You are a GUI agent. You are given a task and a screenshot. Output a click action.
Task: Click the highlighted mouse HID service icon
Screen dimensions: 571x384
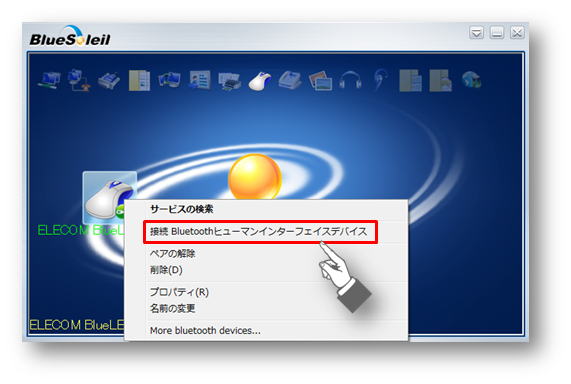click(x=260, y=81)
